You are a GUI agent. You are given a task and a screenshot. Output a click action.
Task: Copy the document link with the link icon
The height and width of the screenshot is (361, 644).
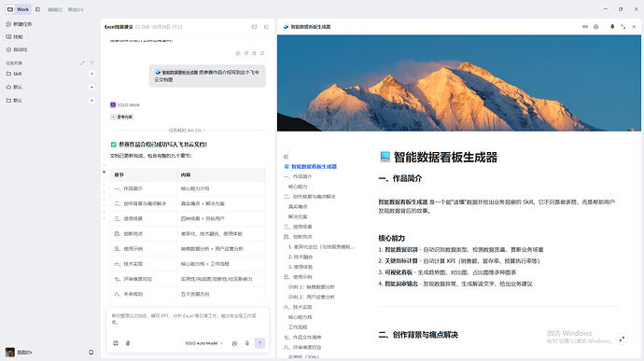(x=585, y=27)
